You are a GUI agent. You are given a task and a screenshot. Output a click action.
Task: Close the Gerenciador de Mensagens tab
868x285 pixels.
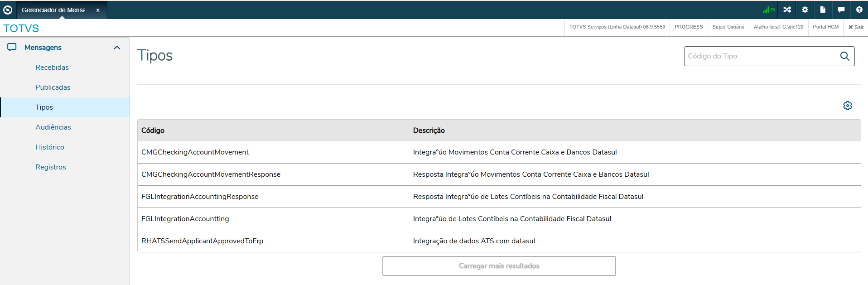click(98, 10)
